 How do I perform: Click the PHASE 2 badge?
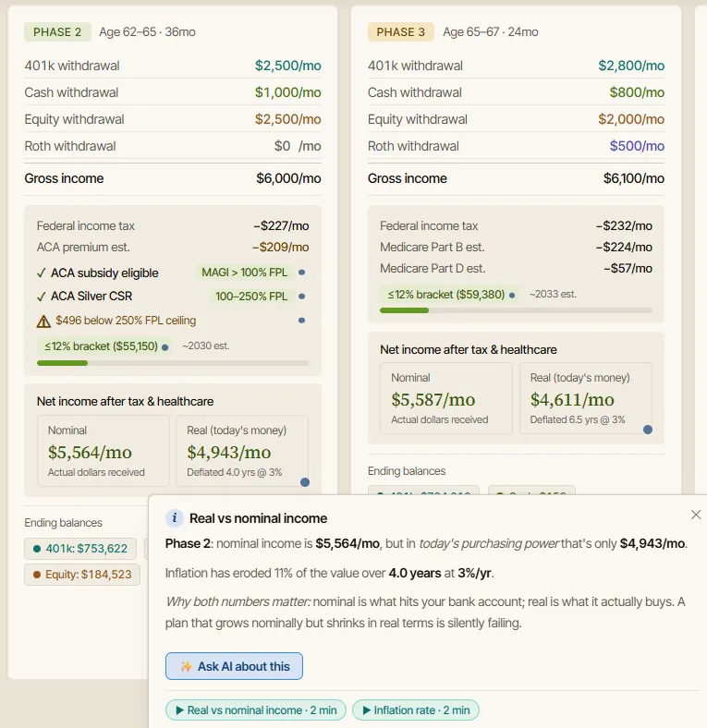(57, 32)
